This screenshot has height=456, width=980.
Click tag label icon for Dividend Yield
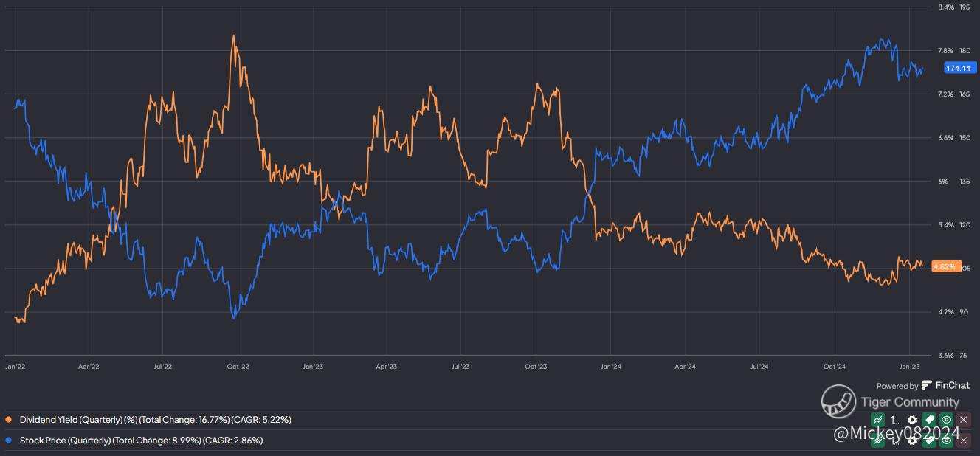point(929,420)
